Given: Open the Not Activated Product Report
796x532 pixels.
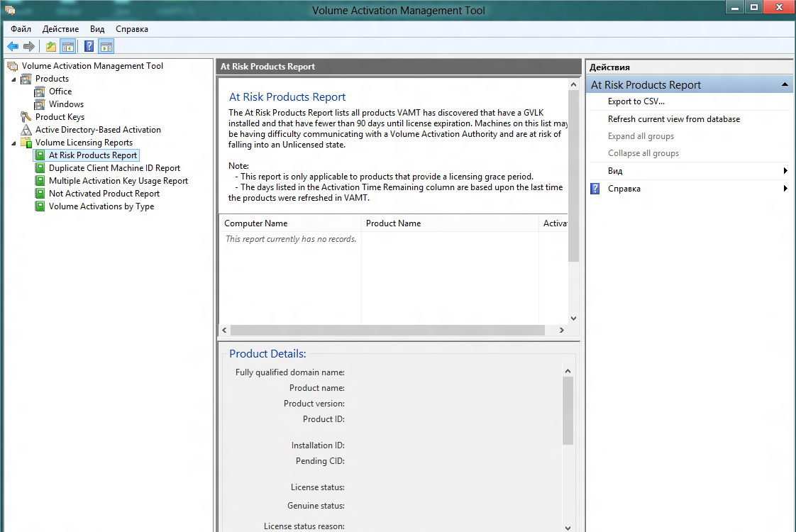Looking at the screenshot, I should [x=104, y=194].
